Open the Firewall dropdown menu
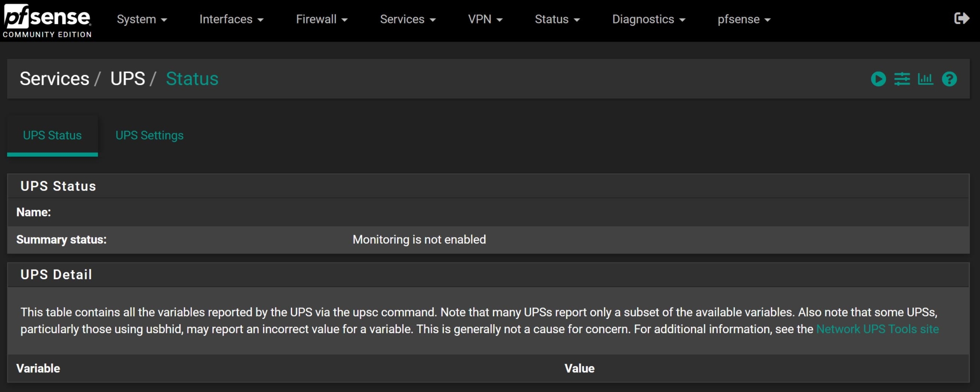Image resolution: width=980 pixels, height=392 pixels. coord(322,19)
